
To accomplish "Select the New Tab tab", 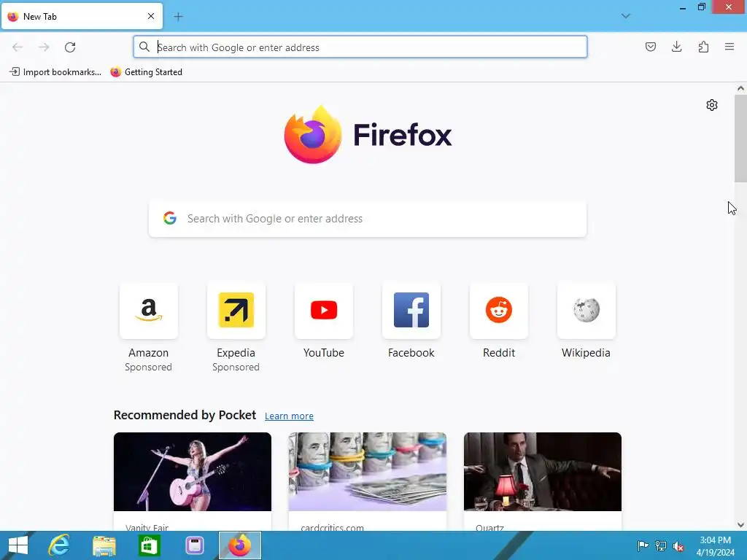I will 82,16.
